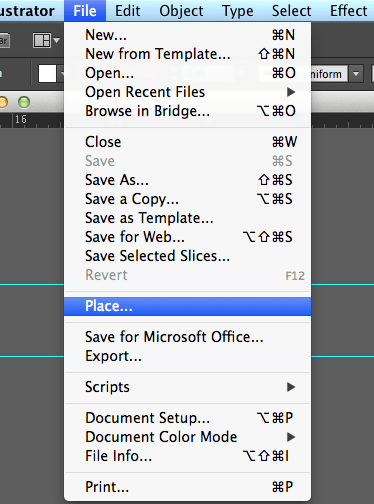Open the Select menu

click(291, 11)
